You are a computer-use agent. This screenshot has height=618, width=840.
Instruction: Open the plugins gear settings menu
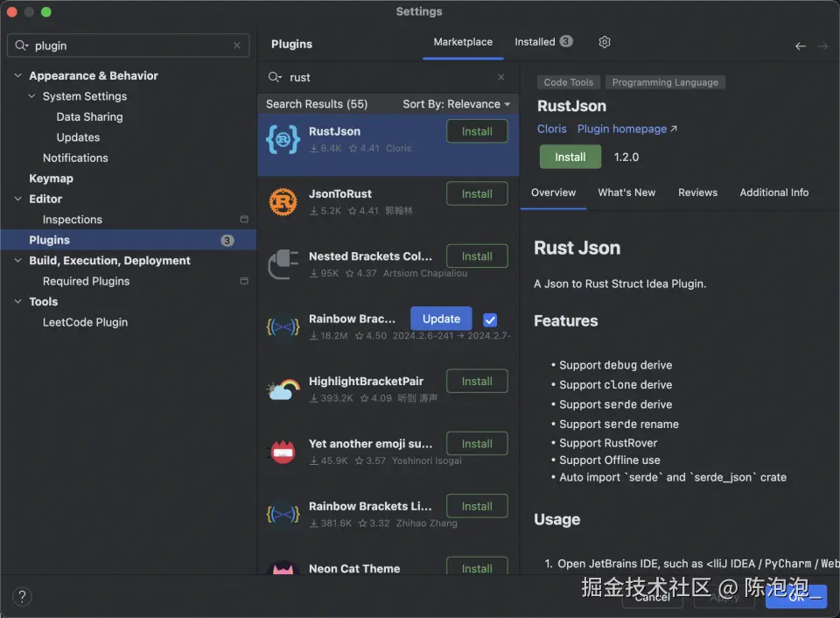605,42
